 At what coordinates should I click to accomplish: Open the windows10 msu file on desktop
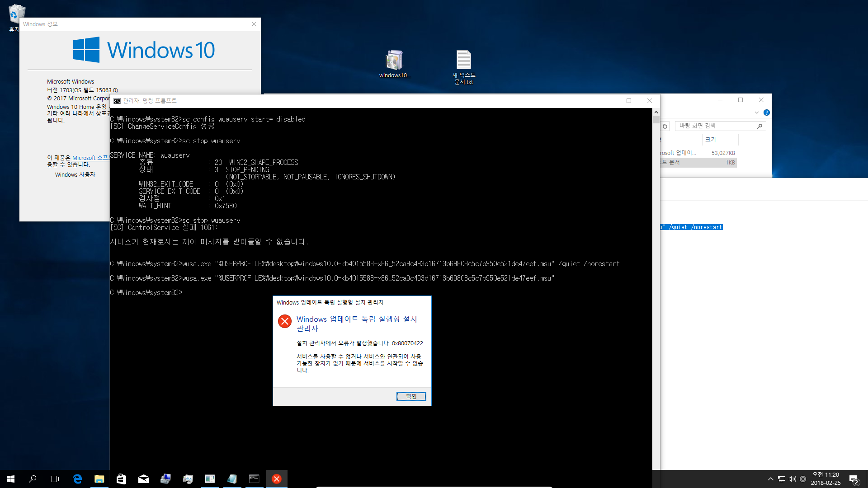coord(395,64)
